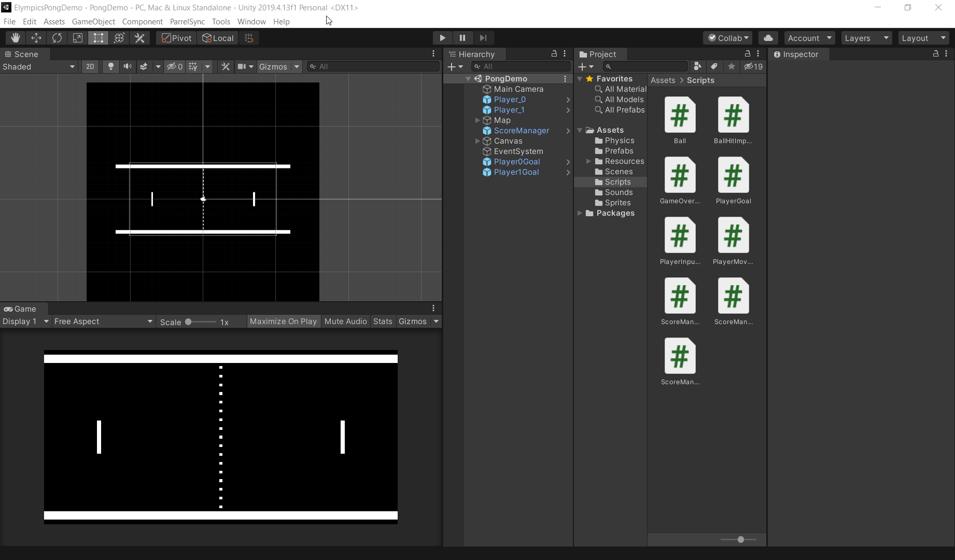Open the cloud services icon
The width and height of the screenshot is (955, 560).
click(x=768, y=38)
